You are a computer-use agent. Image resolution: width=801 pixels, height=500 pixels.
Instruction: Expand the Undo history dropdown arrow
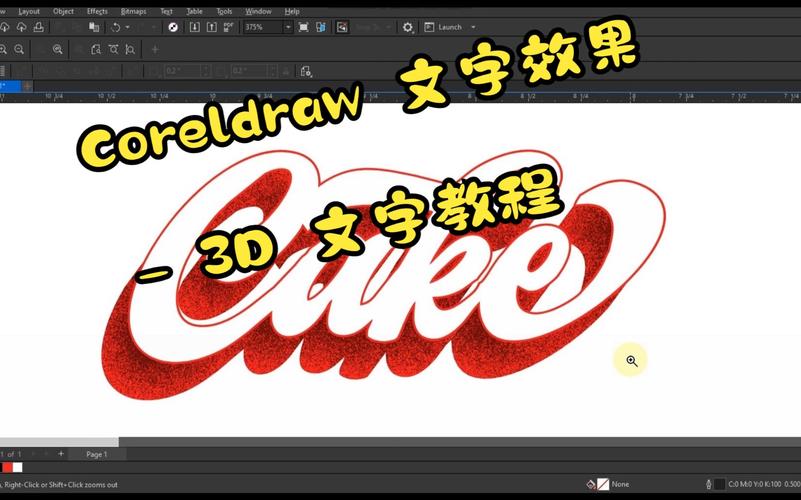pos(127,27)
